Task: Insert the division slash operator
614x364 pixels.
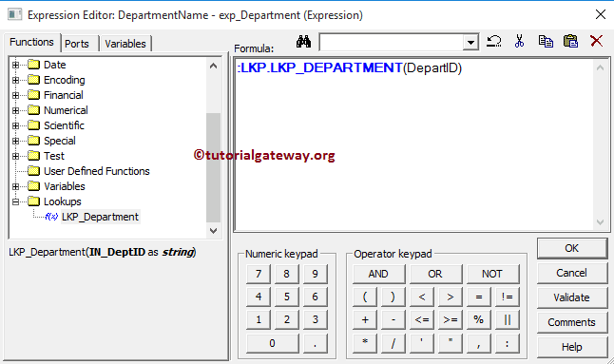Action: (x=393, y=343)
